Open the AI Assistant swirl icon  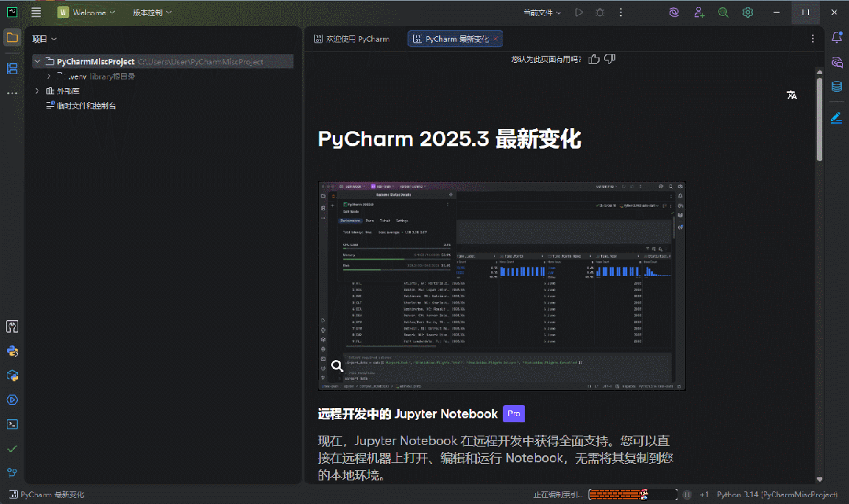pos(674,12)
